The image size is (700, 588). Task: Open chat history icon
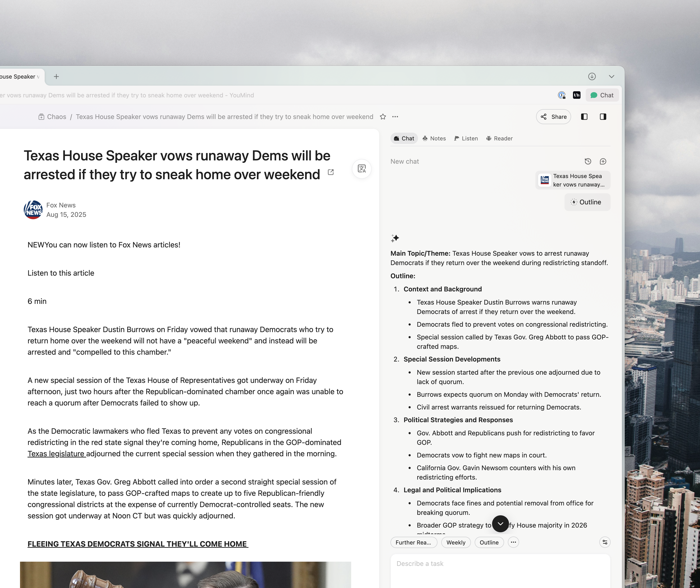588,161
